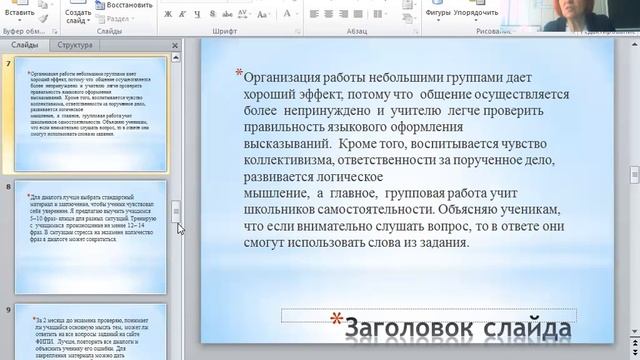Apply bold formatting (Ж)
Screen dimensions: 640x360
click(x=168, y=14)
